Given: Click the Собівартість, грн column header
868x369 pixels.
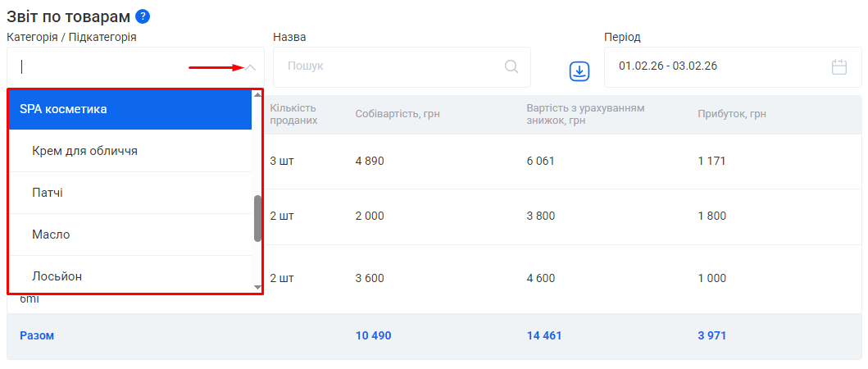Looking at the screenshot, I should (398, 114).
